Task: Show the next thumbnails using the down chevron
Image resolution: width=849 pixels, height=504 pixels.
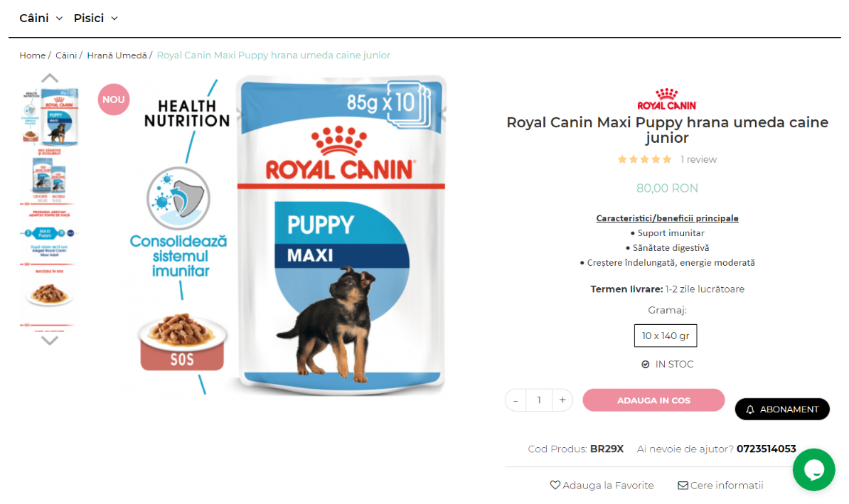Action: (x=50, y=341)
